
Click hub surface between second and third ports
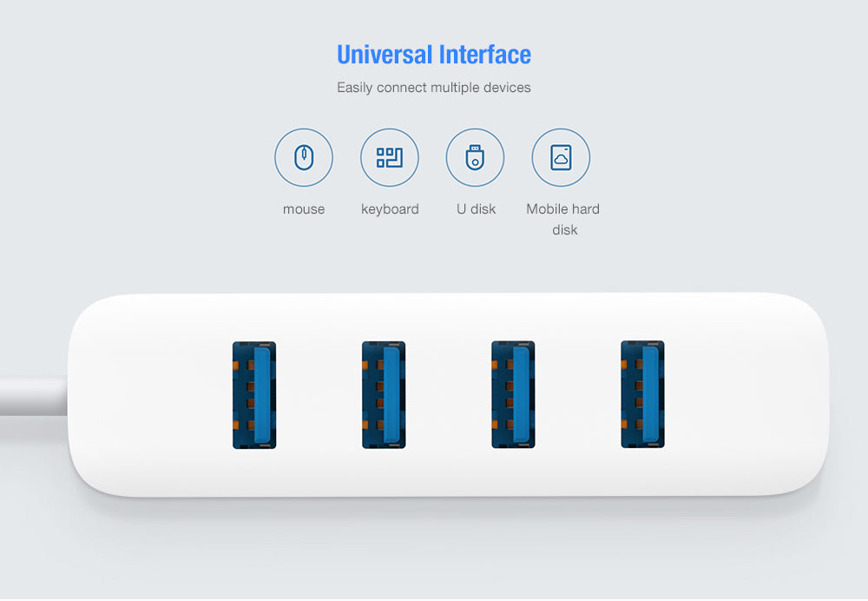(448, 395)
